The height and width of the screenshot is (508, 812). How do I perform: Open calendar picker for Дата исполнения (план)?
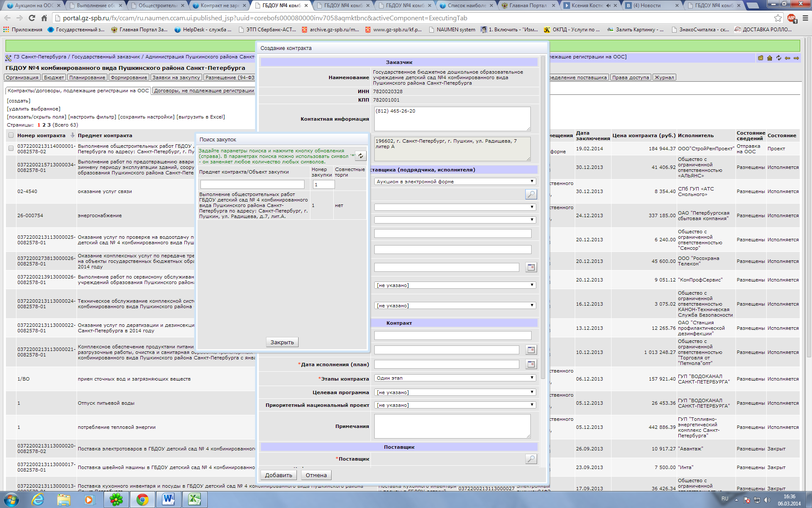531,364
